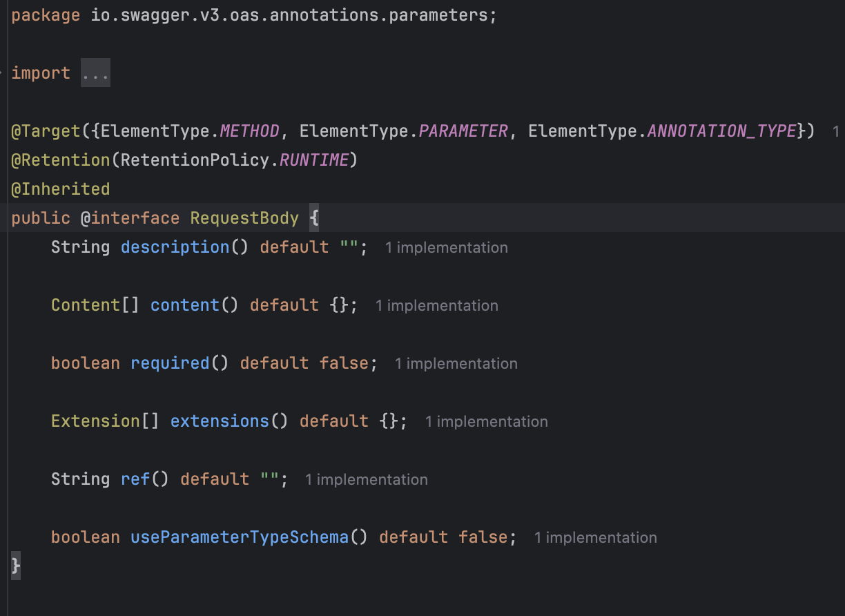Click the RetentionPolicy class name
This screenshot has height=616, width=845.
coord(195,160)
